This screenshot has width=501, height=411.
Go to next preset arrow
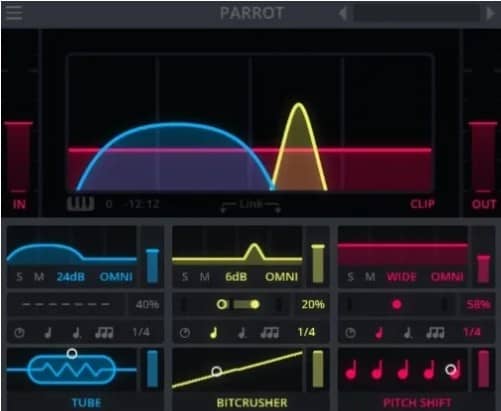point(490,14)
